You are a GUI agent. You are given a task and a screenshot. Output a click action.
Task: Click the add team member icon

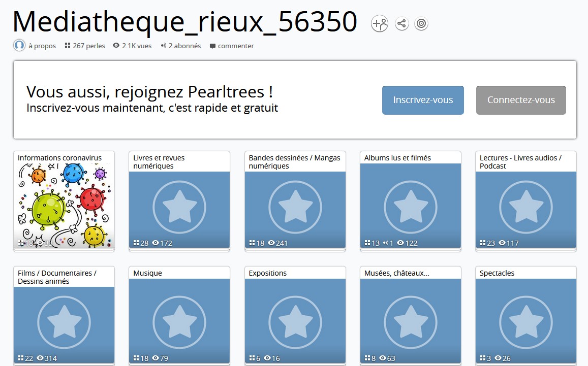click(379, 23)
